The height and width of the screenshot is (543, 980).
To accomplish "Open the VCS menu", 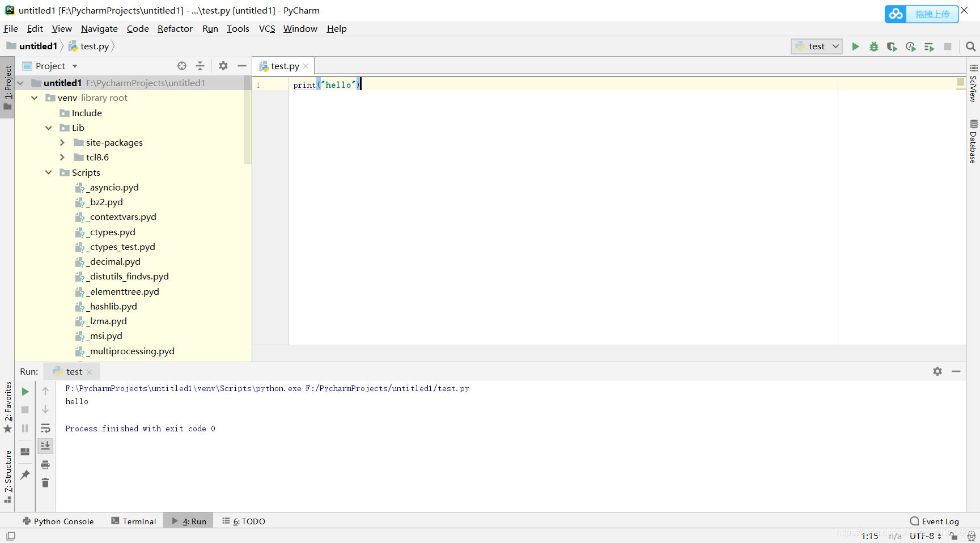I will 267,28.
